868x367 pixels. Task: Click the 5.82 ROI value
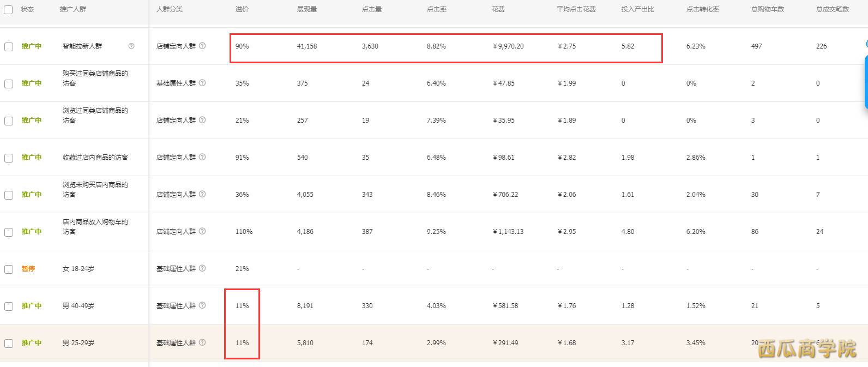click(x=628, y=46)
